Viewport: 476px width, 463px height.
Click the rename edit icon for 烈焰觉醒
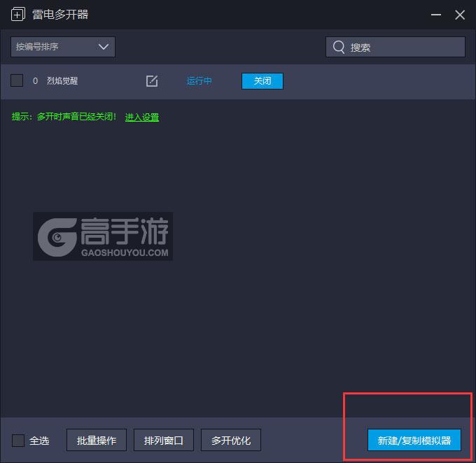pos(152,81)
